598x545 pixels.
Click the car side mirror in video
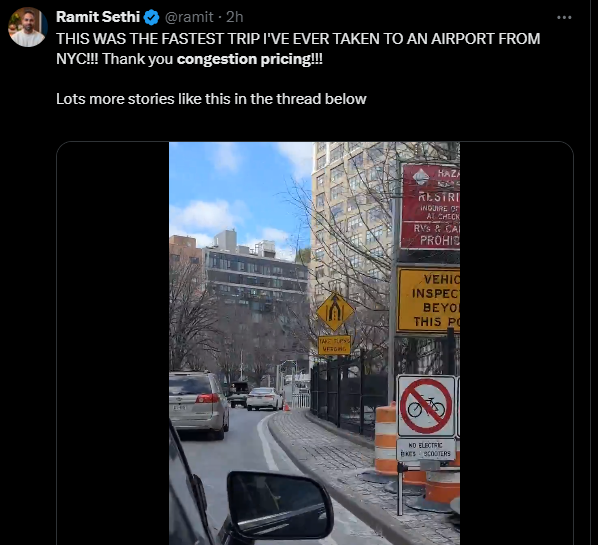pos(280,505)
